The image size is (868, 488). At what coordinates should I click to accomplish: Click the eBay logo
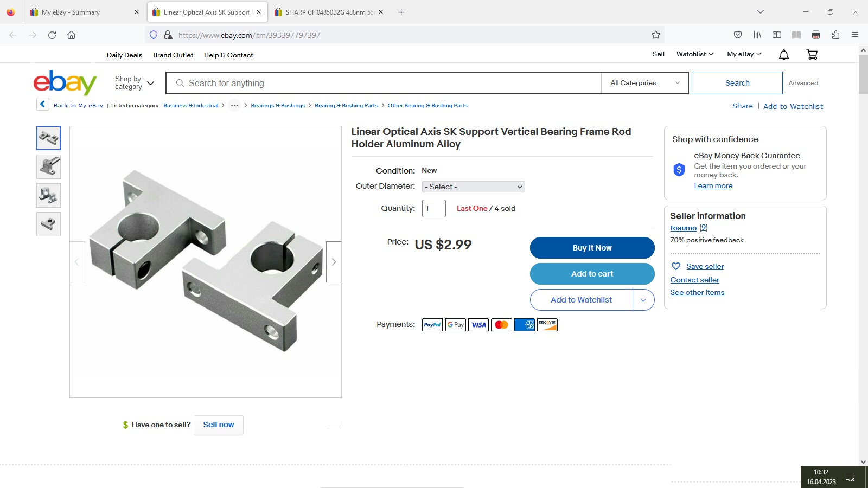tap(65, 82)
